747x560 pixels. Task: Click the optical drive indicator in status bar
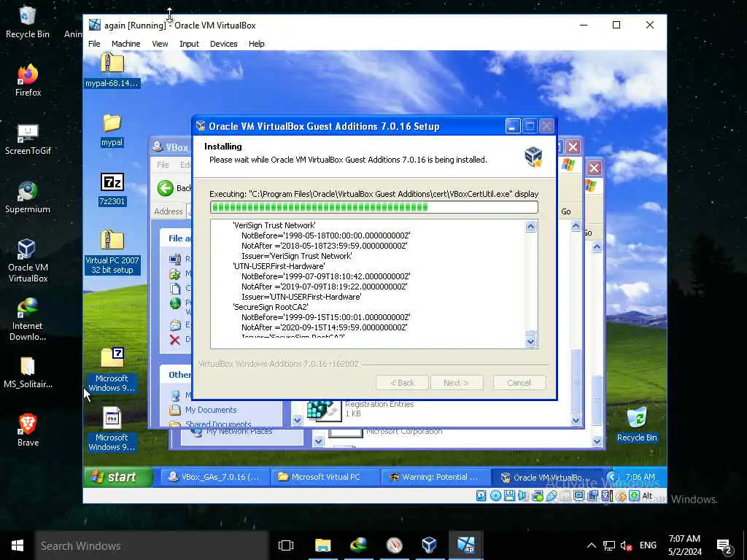(x=495, y=496)
